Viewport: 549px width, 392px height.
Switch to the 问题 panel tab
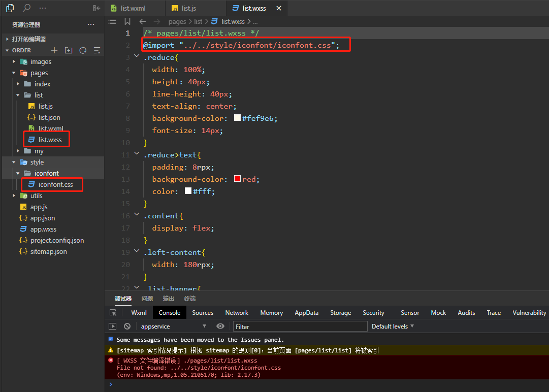[x=147, y=299]
